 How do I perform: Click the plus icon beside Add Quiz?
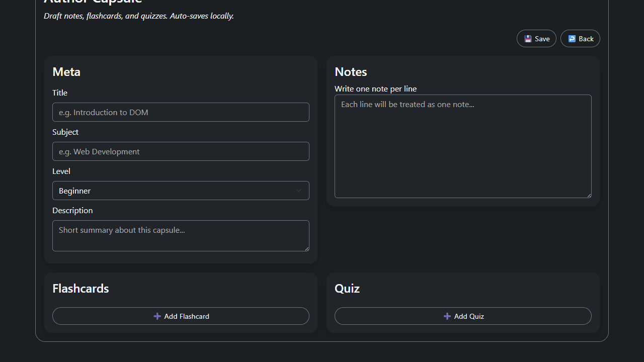point(447,316)
